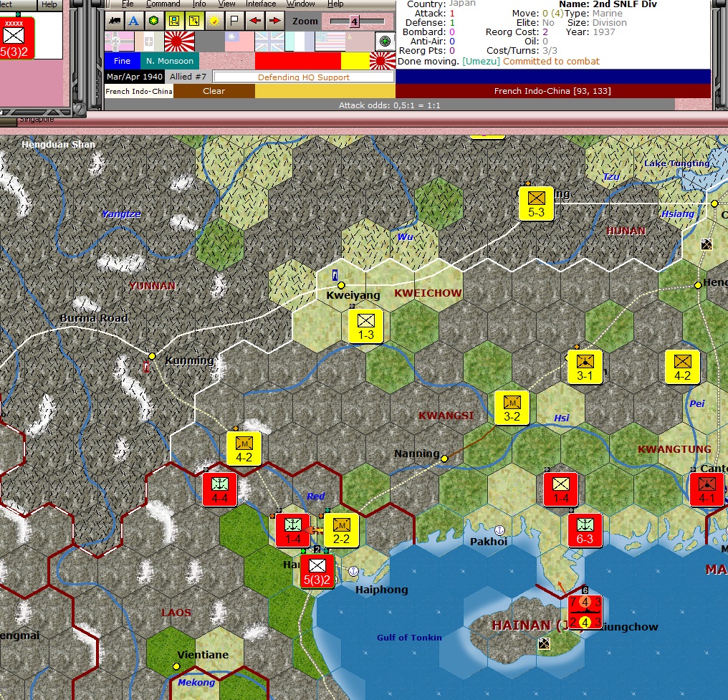Select the yellow 3-2 militia unit

pos(512,408)
